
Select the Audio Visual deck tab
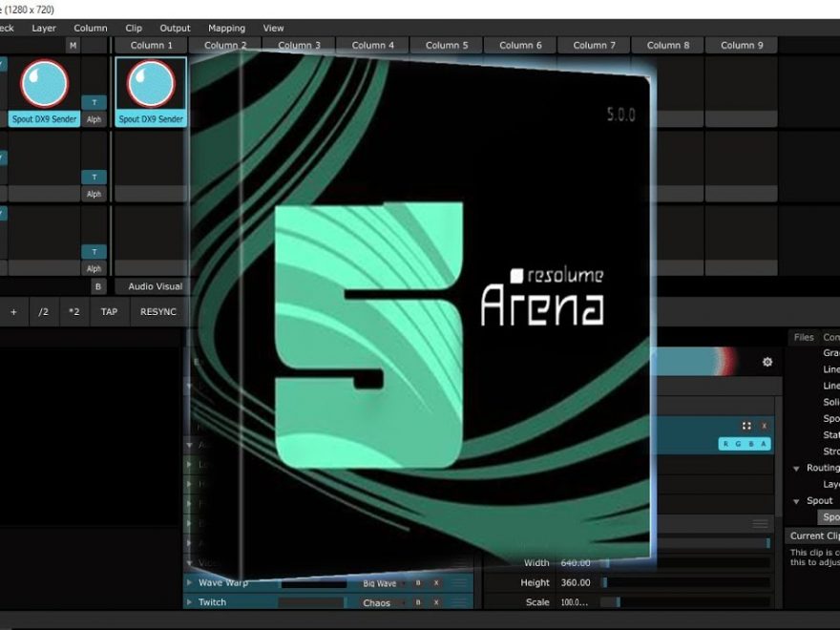click(152, 286)
